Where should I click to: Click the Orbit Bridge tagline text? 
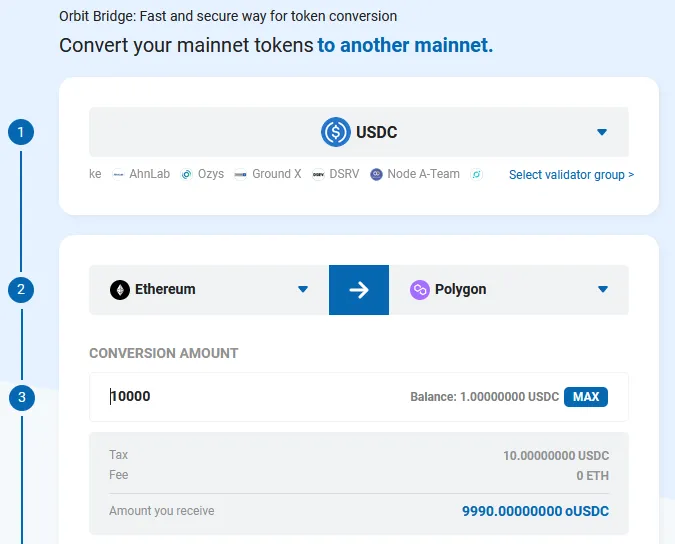pos(228,16)
